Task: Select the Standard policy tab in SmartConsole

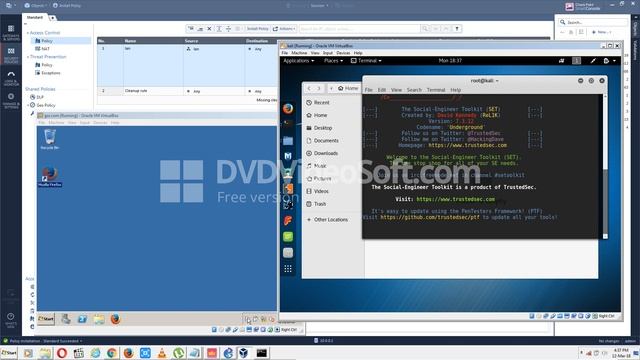Action: click(35, 18)
